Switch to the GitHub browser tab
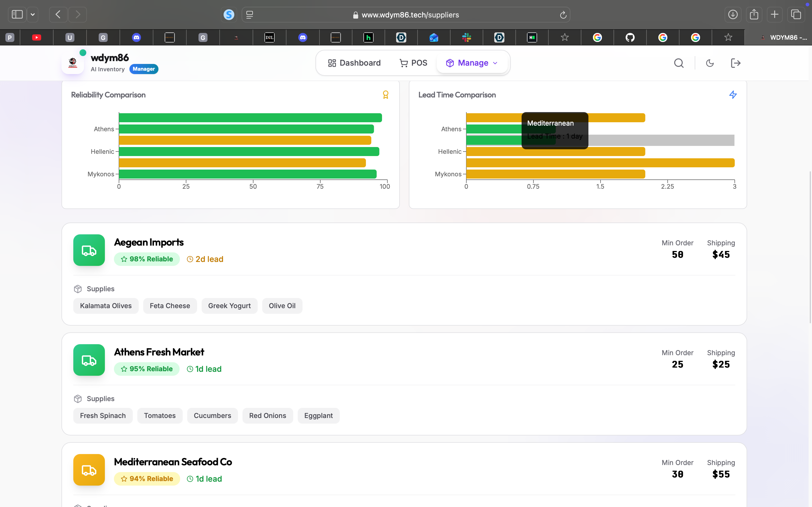This screenshot has height=507, width=812. 630,37
